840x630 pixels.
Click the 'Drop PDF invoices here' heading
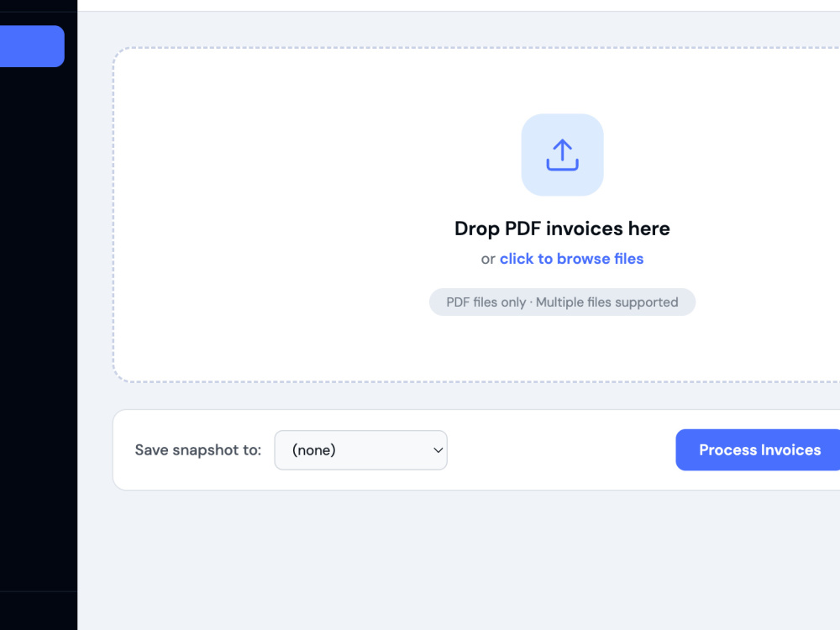[x=562, y=228]
